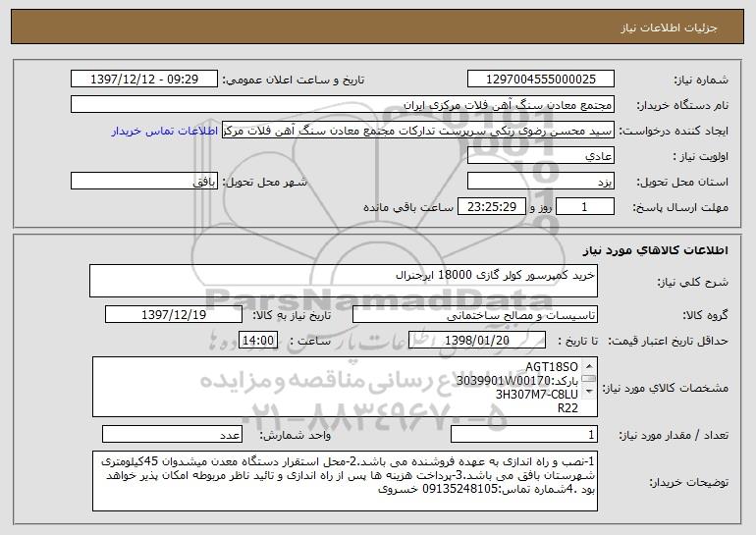Click the delivery province field یزد
The width and height of the screenshot is (756, 535).
tap(540, 182)
